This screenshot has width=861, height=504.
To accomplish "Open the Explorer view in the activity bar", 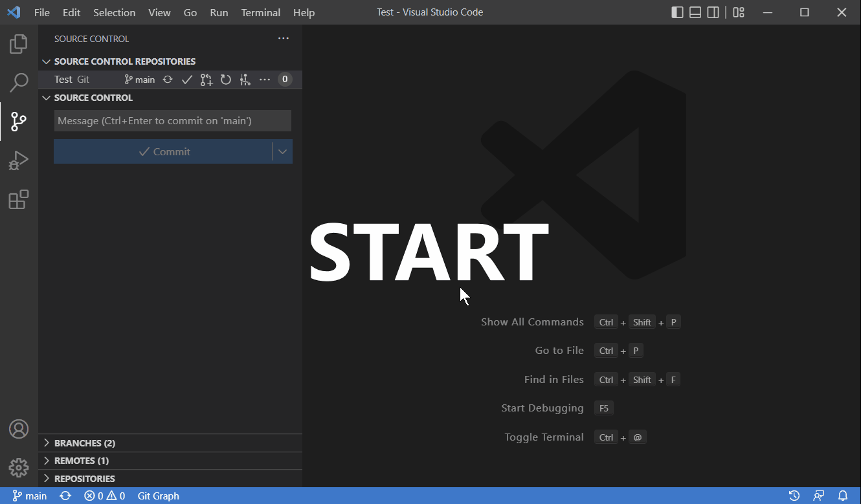I will (19, 45).
